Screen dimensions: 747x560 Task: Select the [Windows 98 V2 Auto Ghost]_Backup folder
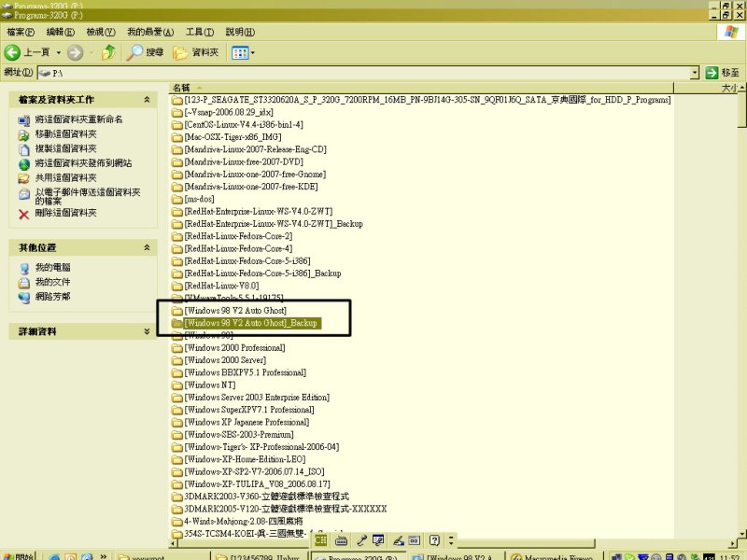253,323
